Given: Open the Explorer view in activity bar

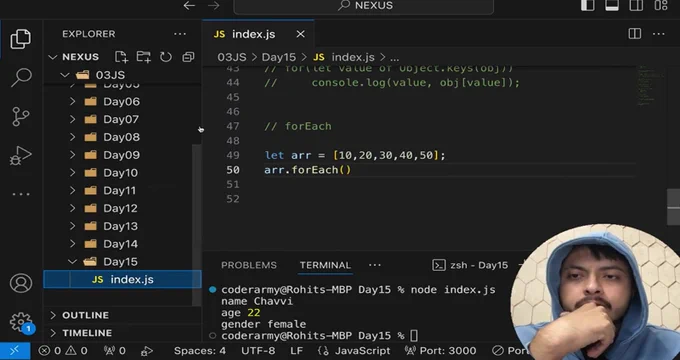Looking at the screenshot, I should (x=21, y=39).
